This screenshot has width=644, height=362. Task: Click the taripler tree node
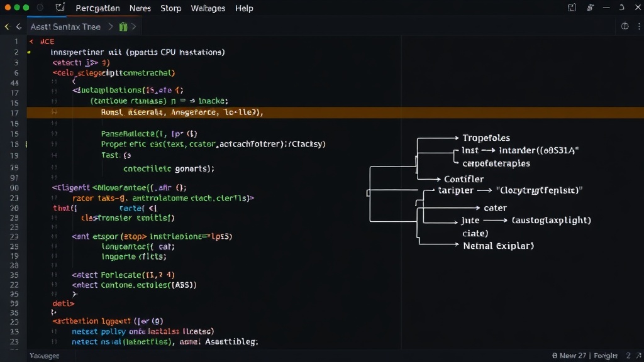point(455,190)
